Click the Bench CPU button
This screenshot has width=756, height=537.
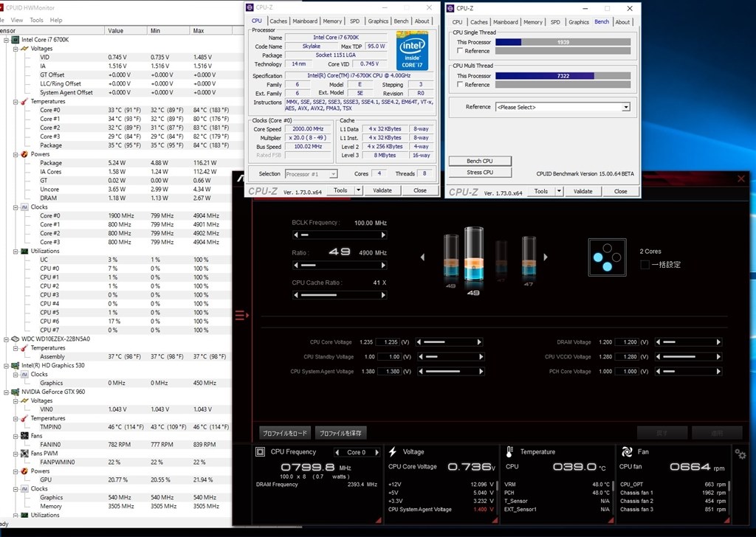click(480, 161)
